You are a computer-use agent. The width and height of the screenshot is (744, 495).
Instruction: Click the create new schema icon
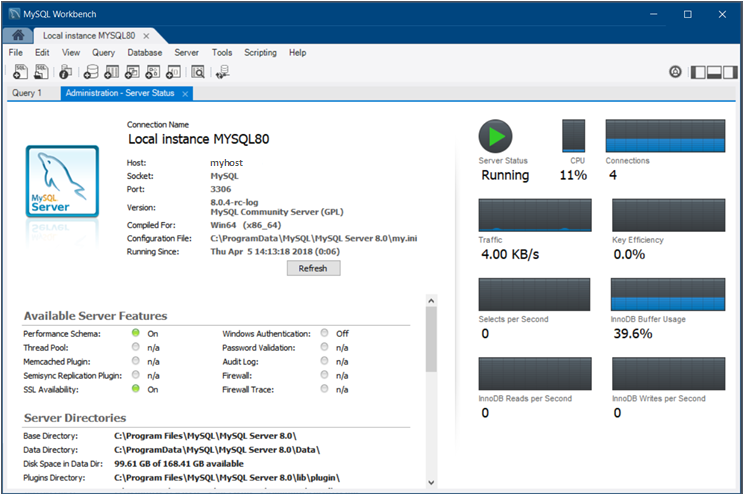point(91,72)
